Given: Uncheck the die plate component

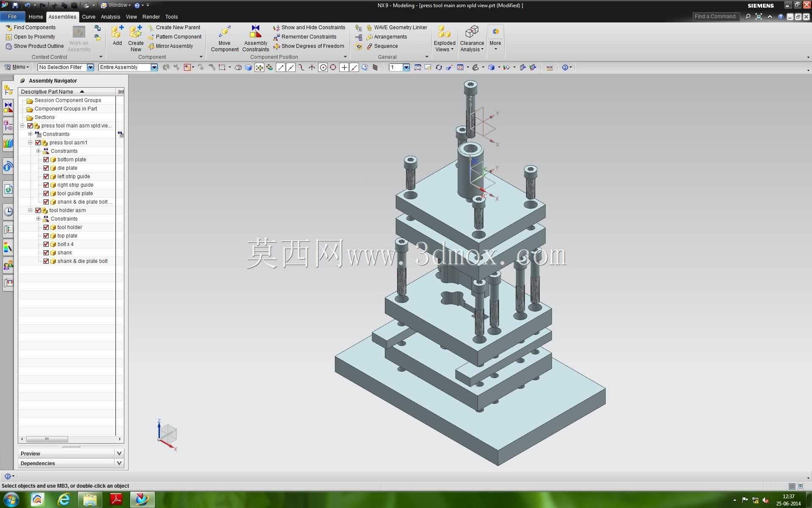Looking at the screenshot, I should click(x=46, y=168).
